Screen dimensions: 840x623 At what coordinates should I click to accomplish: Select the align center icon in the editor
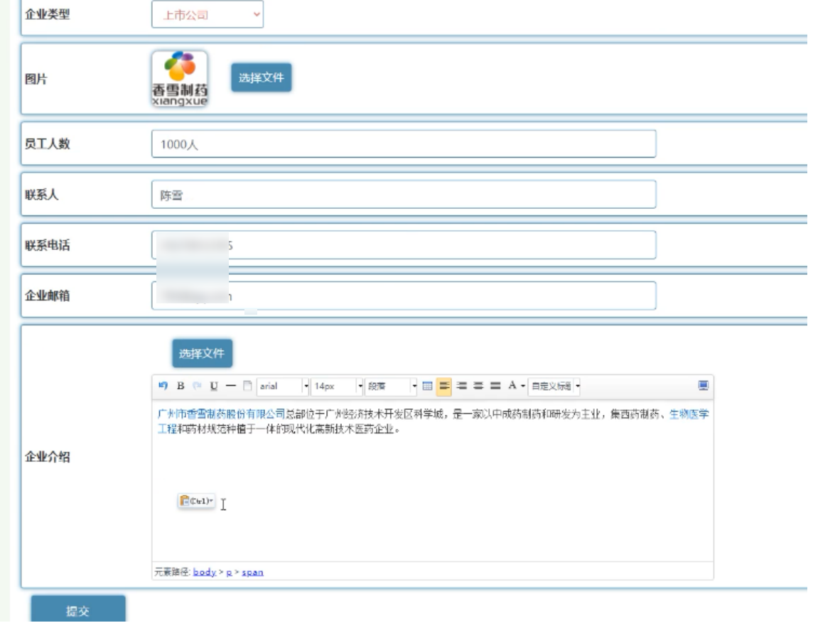tap(478, 386)
